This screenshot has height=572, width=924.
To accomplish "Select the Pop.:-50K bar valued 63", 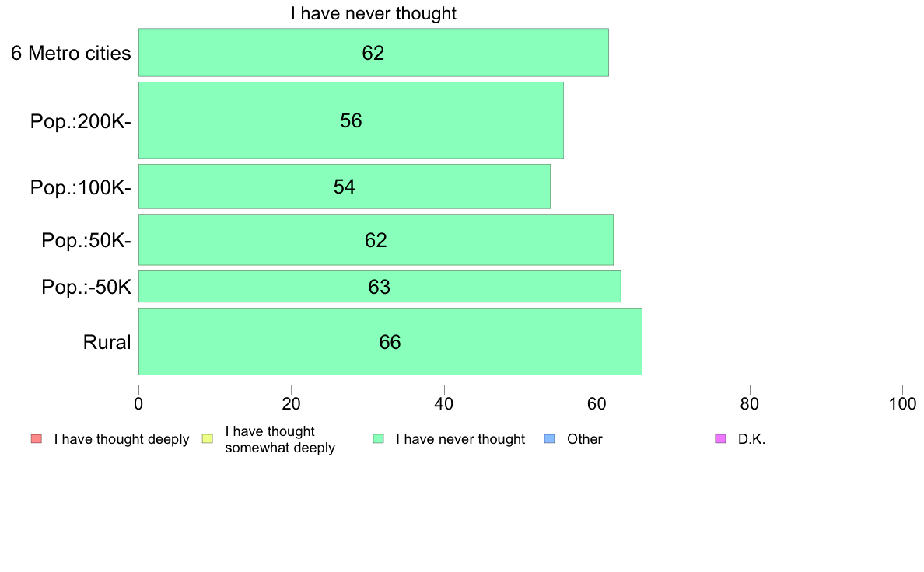I will point(380,286).
